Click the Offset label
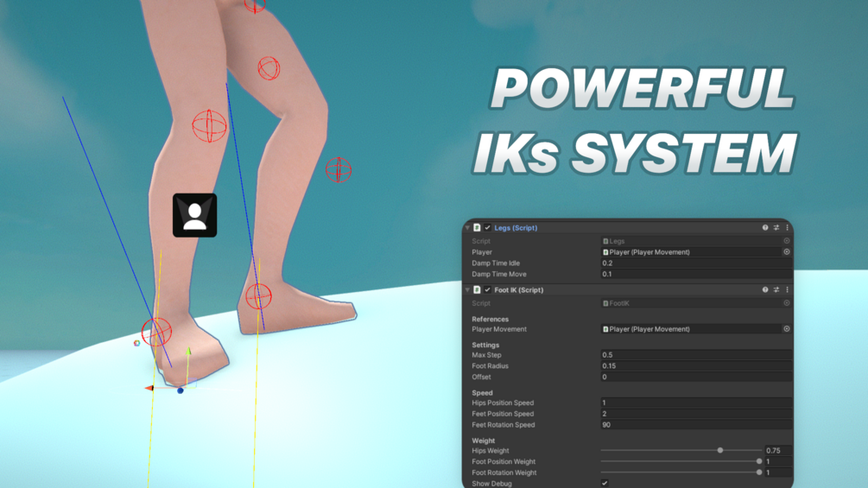Image resolution: width=868 pixels, height=488 pixels. [481, 377]
